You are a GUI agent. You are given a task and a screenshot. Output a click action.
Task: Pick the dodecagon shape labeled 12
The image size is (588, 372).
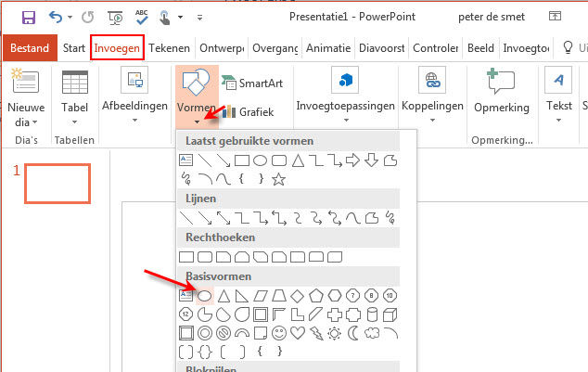(x=186, y=314)
